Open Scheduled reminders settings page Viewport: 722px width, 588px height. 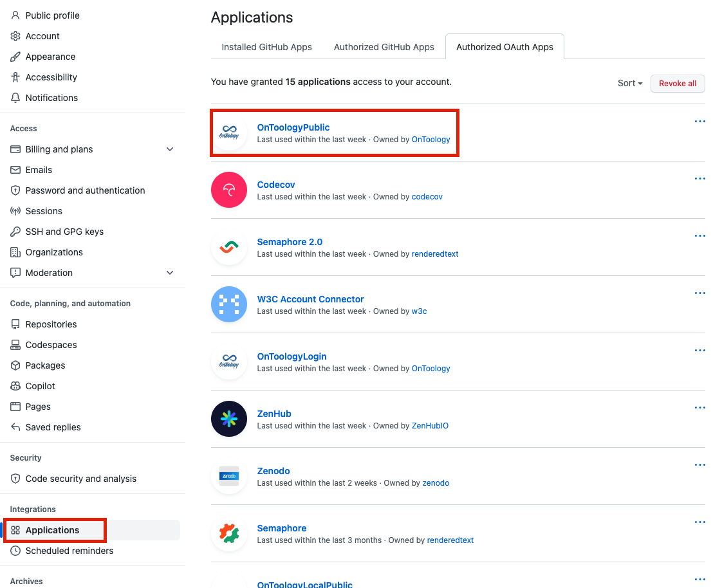[x=91, y=551]
